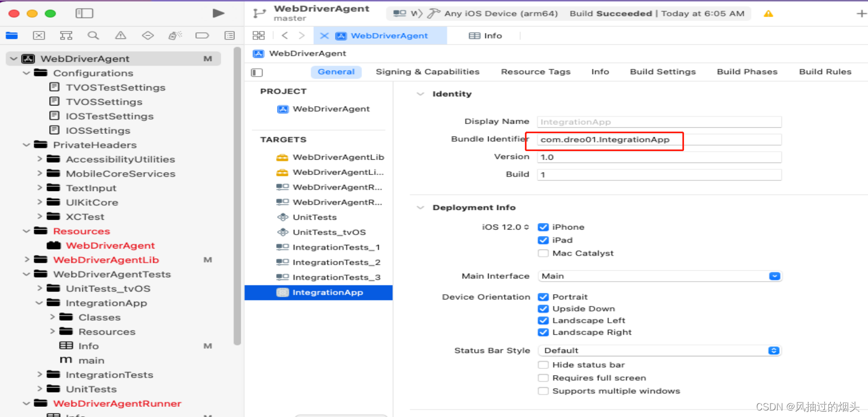
Task: Open the Project navigator folder icon
Action: point(12,36)
